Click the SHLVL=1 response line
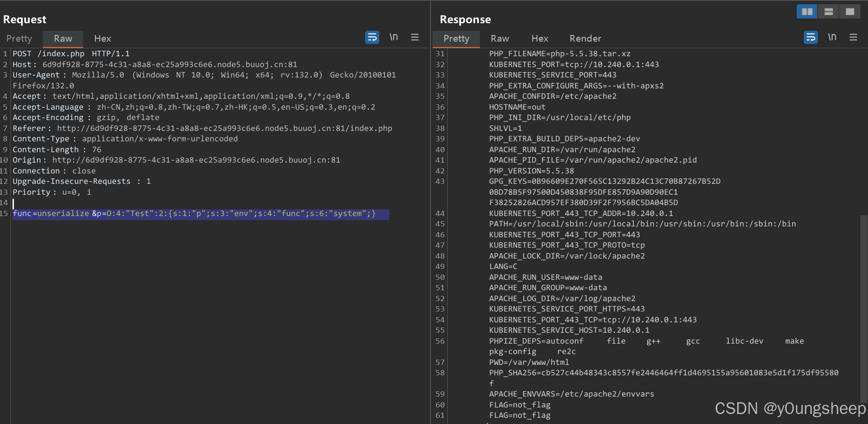Screen dimensions: 868x424 505,129
